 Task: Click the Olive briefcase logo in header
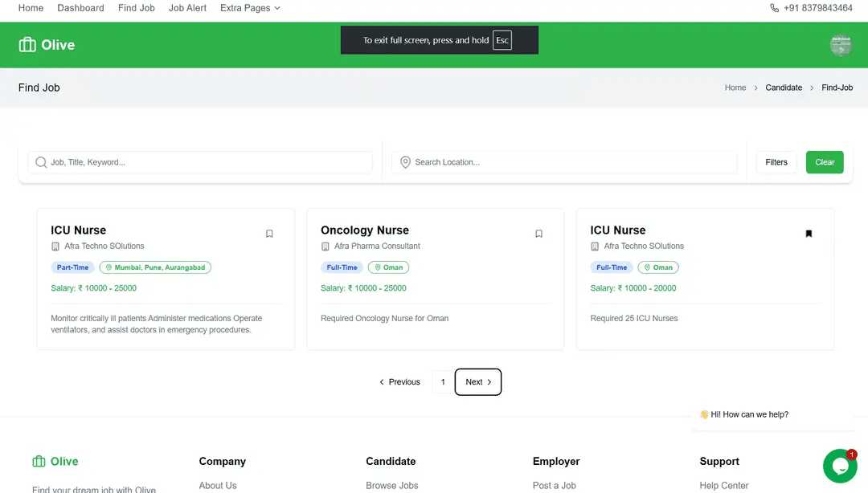(x=28, y=45)
